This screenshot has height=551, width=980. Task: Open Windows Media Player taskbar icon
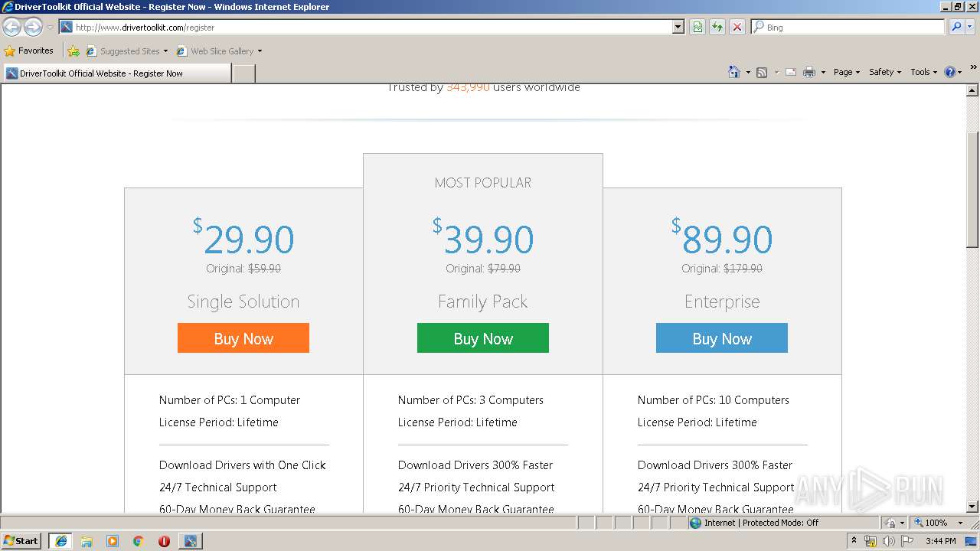point(113,540)
